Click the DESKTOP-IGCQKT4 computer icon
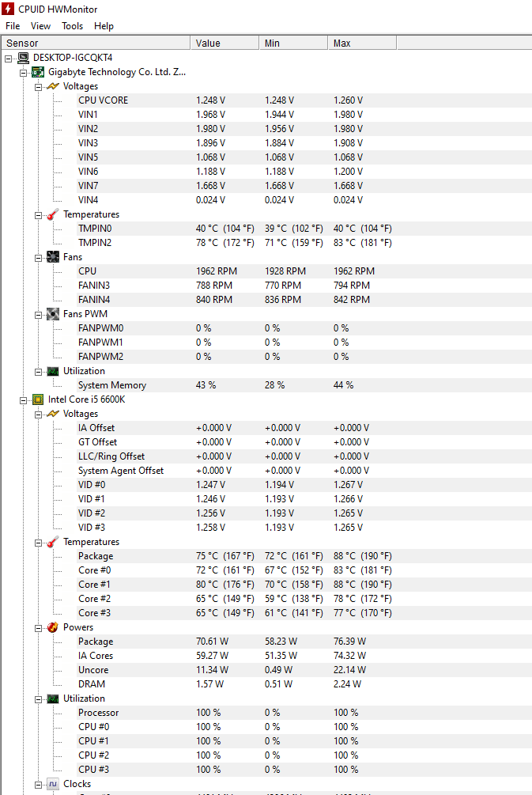 click(x=23, y=58)
